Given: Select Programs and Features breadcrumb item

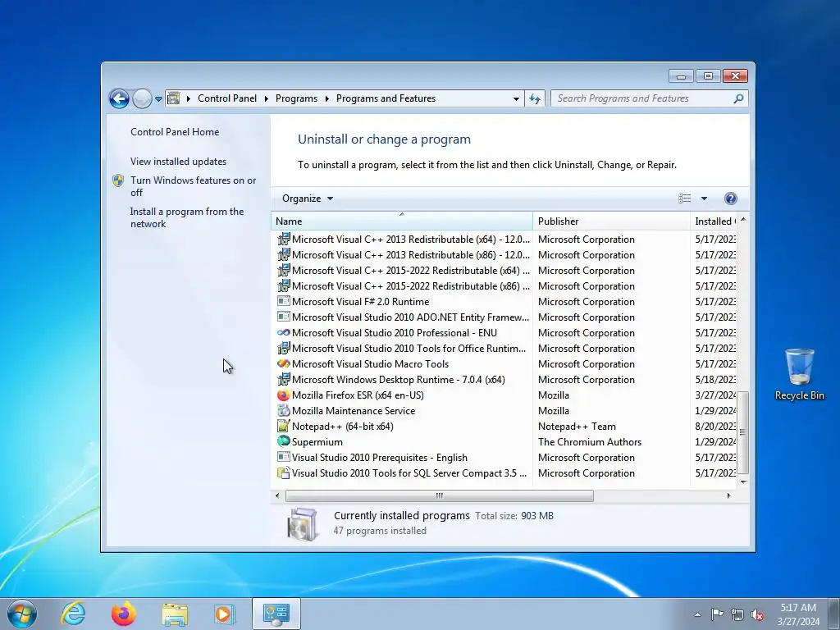Looking at the screenshot, I should tap(386, 98).
